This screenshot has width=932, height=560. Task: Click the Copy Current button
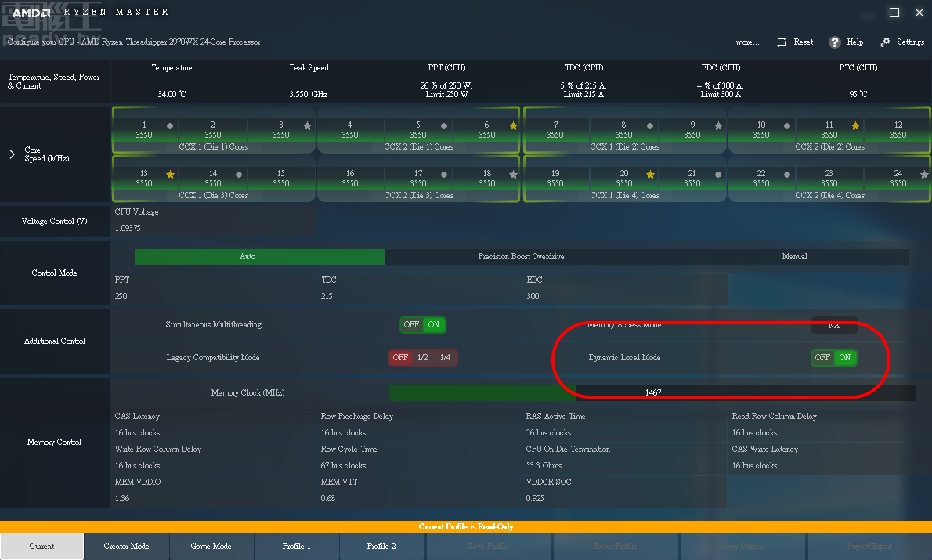coord(742,547)
